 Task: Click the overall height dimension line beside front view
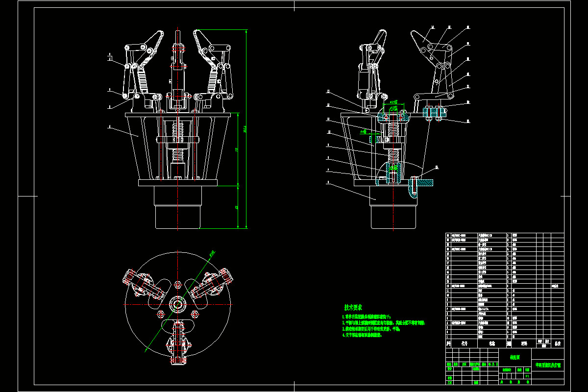tap(245, 128)
